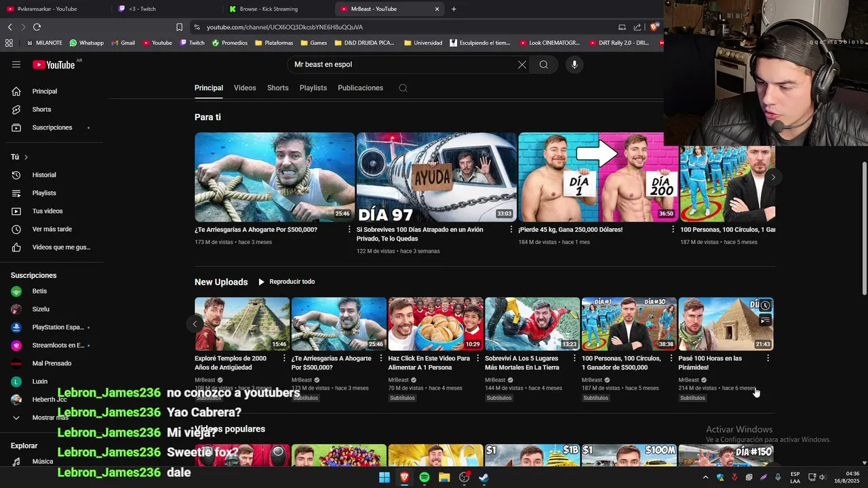Open the YouTube hamburger guide menu
The width and height of the screenshot is (868, 488).
tap(16, 64)
